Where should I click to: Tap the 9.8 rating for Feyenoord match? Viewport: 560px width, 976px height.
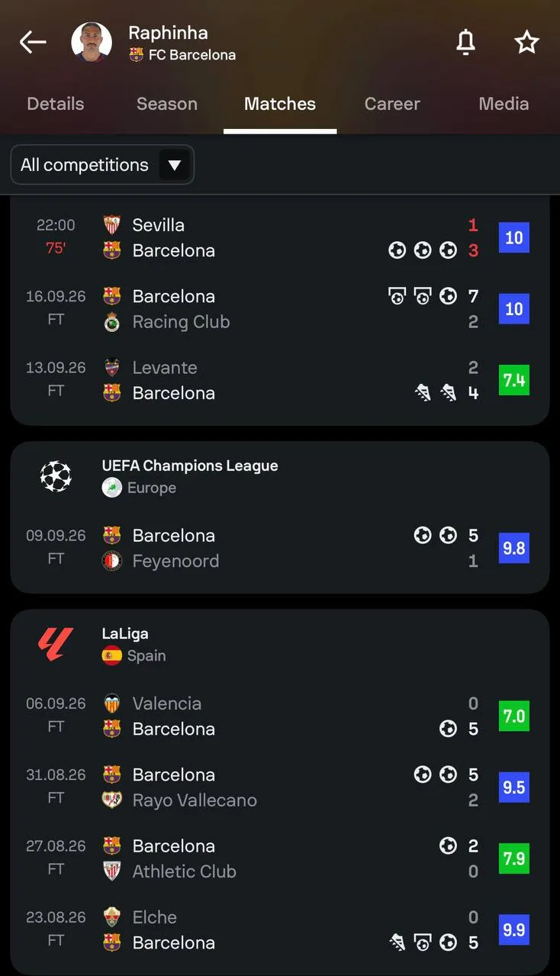[514, 548]
